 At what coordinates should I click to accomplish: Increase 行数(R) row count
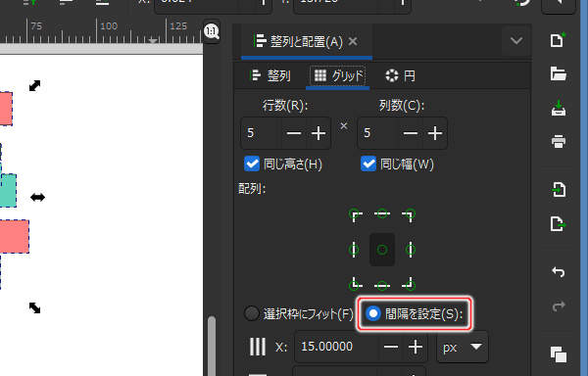(318, 133)
